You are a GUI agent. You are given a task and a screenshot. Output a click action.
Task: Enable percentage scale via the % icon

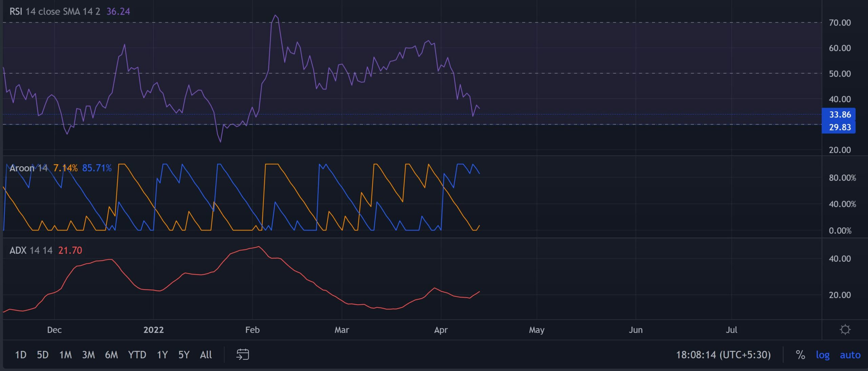point(800,355)
